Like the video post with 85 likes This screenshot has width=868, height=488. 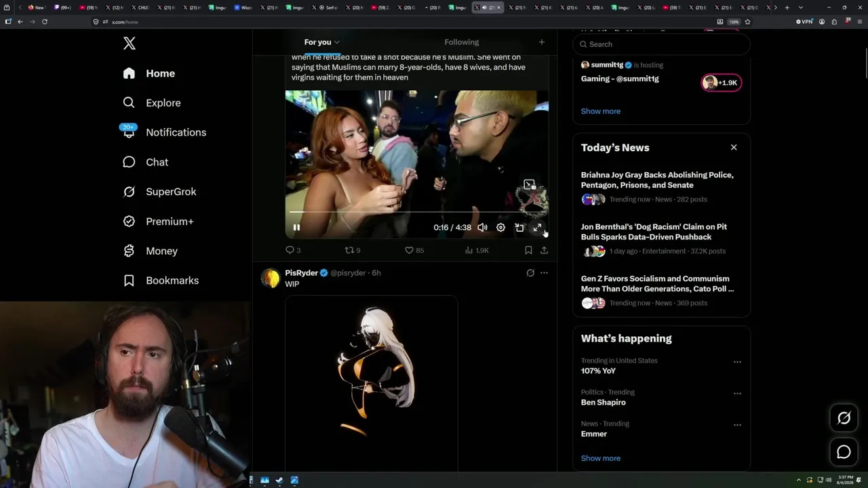(x=414, y=250)
